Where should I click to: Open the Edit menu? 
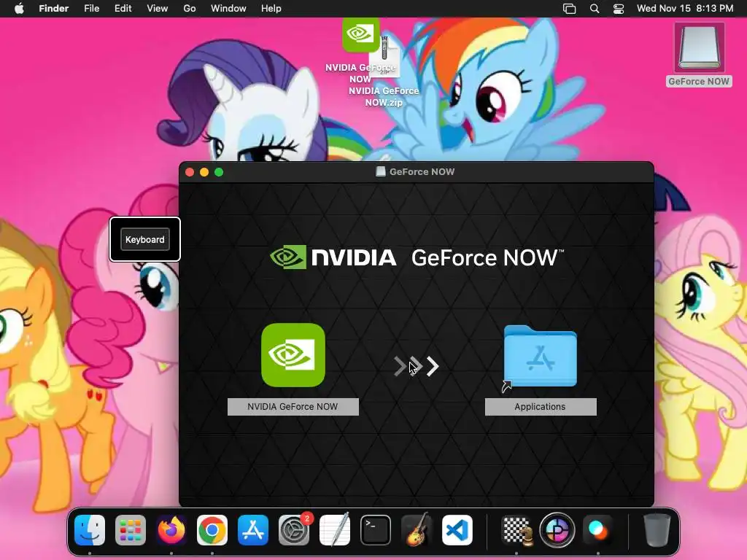tap(123, 9)
